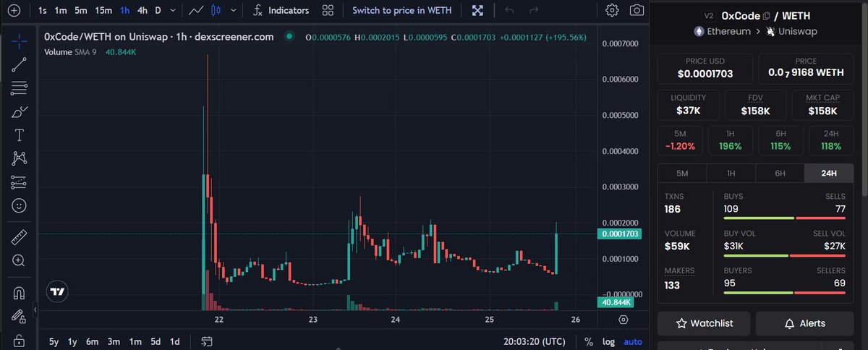The height and width of the screenshot is (350, 868).
Task: Select the crosshair cursor tool
Action: [20, 40]
